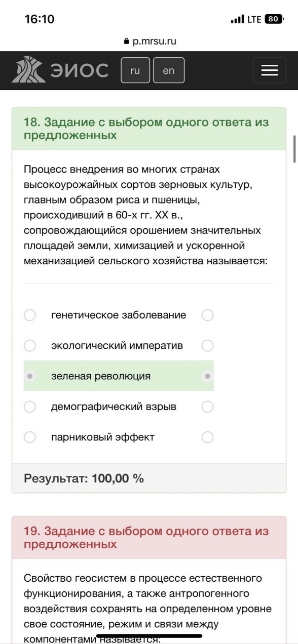298x644 pixels.
Task: Tap the p.mrsu.ru address bar
Action: [150, 42]
